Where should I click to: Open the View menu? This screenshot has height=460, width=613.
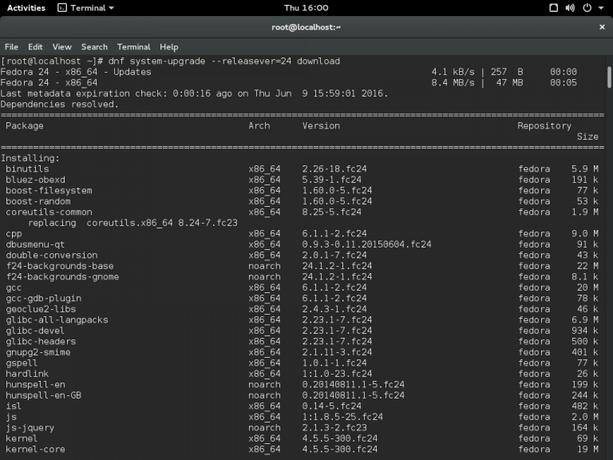click(62, 47)
